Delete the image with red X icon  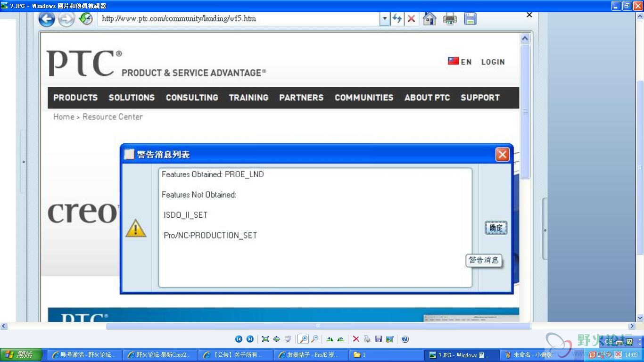pyautogui.click(x=356, y=339)
